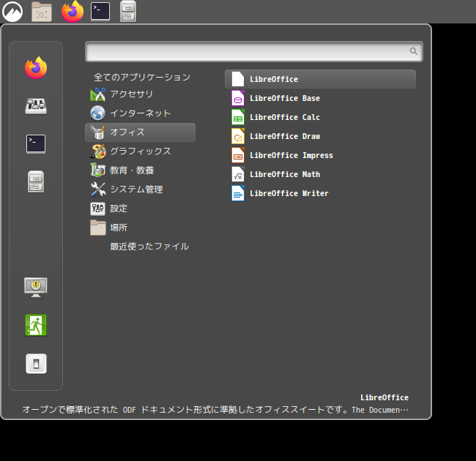Click the LibreOffice Draw icon

click(x=238, y=137)
